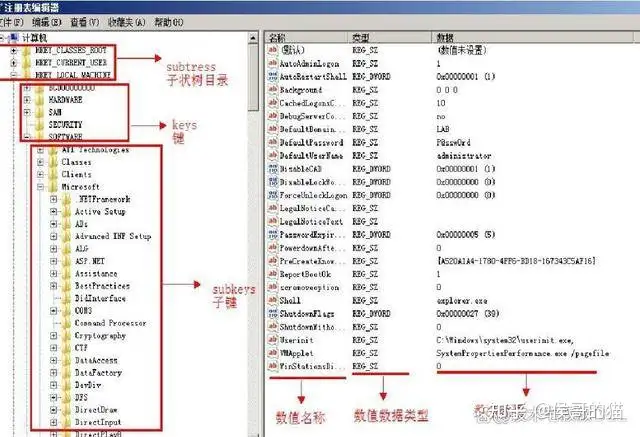Click the string icon beside VMApplet

pos(273,353)
